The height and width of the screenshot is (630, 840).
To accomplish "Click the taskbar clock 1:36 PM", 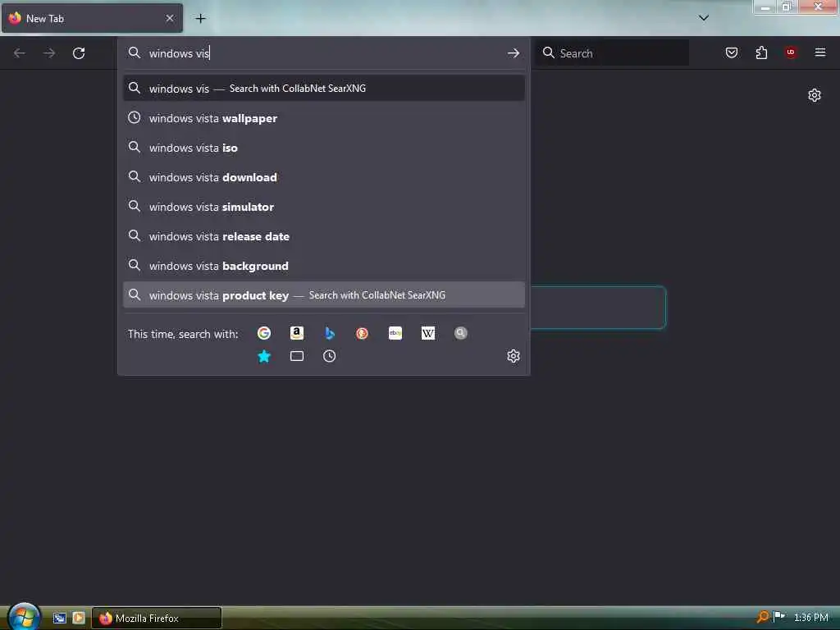I will 811,618.
